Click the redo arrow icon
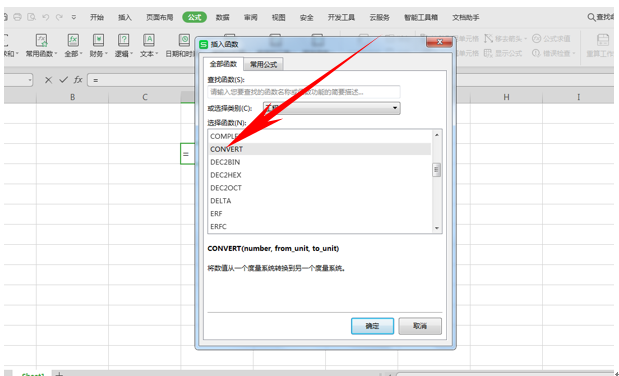 point(59,17)
